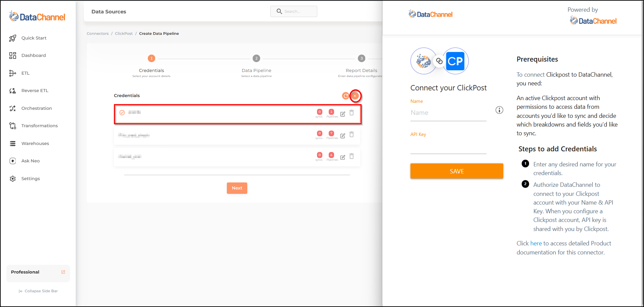The height and width of the screenshot is (307, 644).
Task: Toggle the selected credential checkmark
Action: pos(122,113)
